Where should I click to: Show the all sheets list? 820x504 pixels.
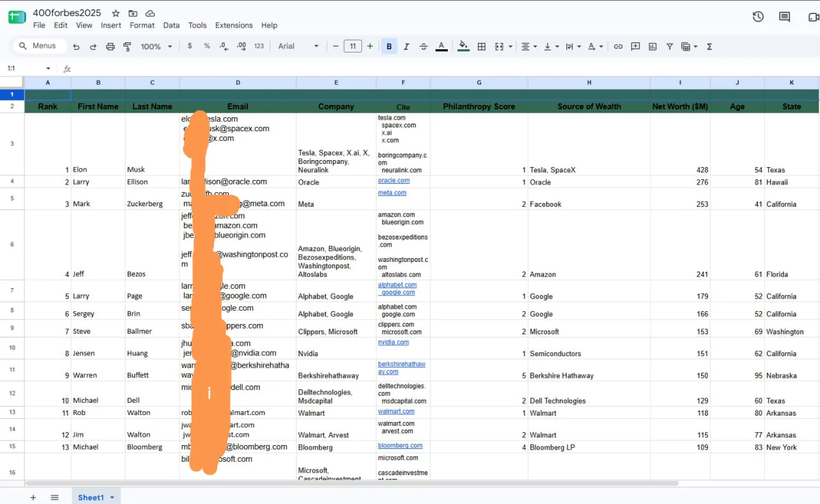pyautogui.click(x=54, y=498)
